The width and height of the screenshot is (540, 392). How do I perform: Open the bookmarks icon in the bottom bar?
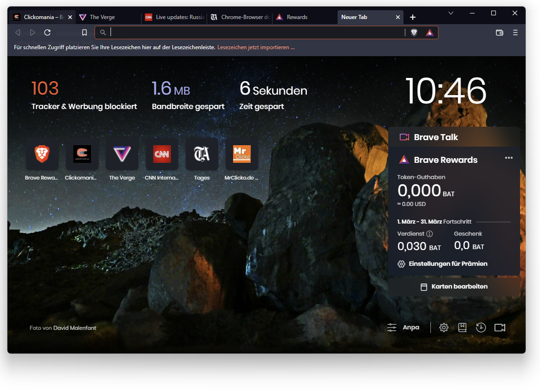point(462,328)
